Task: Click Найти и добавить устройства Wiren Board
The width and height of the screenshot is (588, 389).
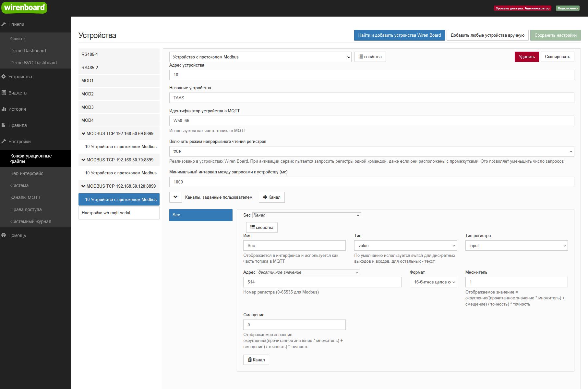Action: (399, 35)
